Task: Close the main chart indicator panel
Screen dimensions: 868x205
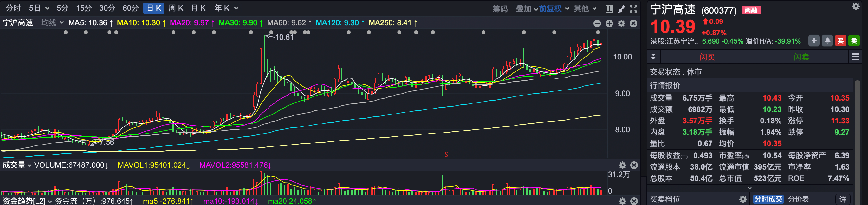Action: [633, 23]
